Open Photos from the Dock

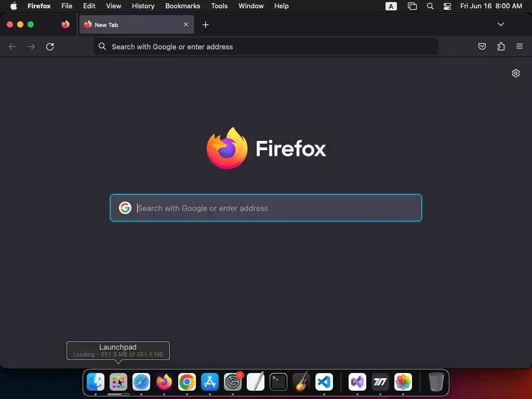403,382
